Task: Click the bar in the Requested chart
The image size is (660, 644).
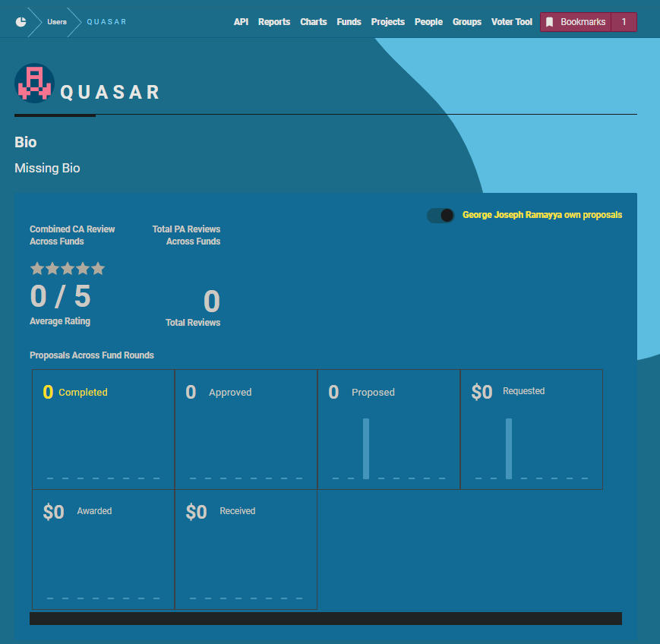Action: point(509,449)
